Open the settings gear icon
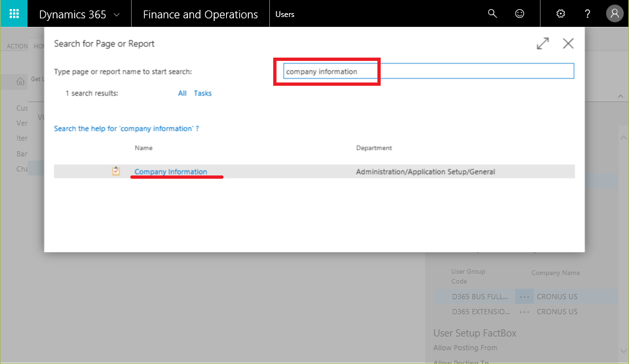The image size is (629, 364). click(560, 14)
